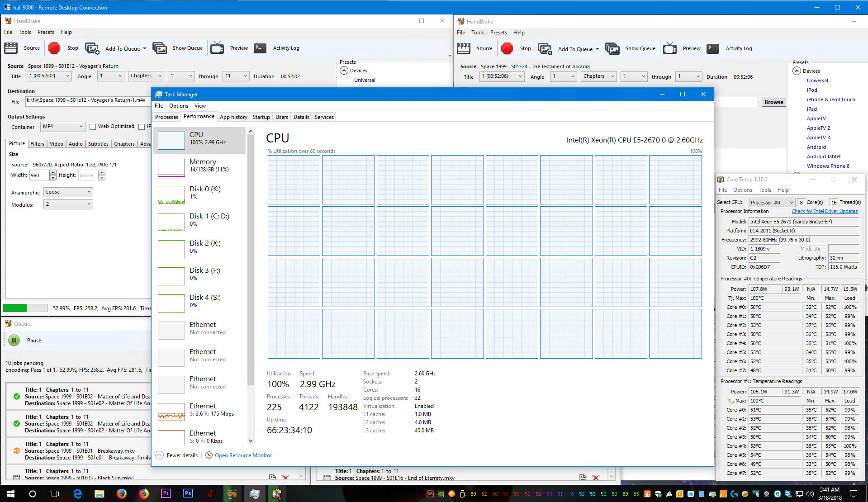Expand the Anamorphic Loose dropdown
Screen dimensions: 868x502
click(x=68, y=192)
